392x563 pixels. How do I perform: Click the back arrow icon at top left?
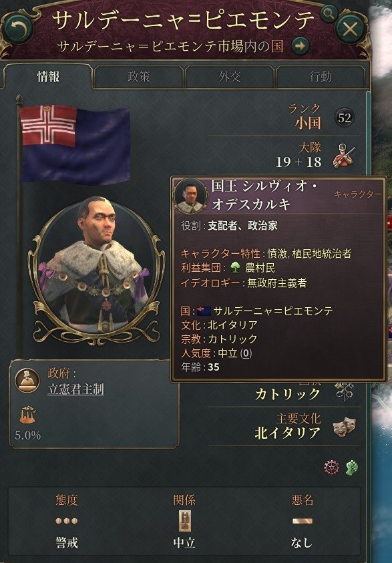tap(19, 30)
